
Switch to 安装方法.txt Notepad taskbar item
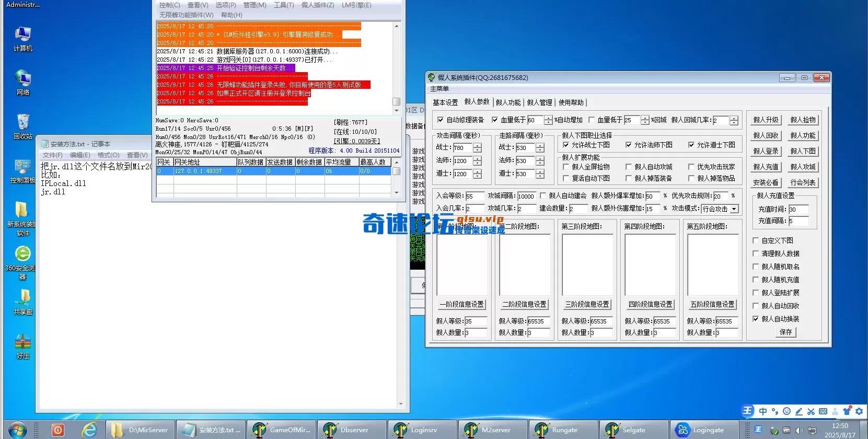(211, 430)
